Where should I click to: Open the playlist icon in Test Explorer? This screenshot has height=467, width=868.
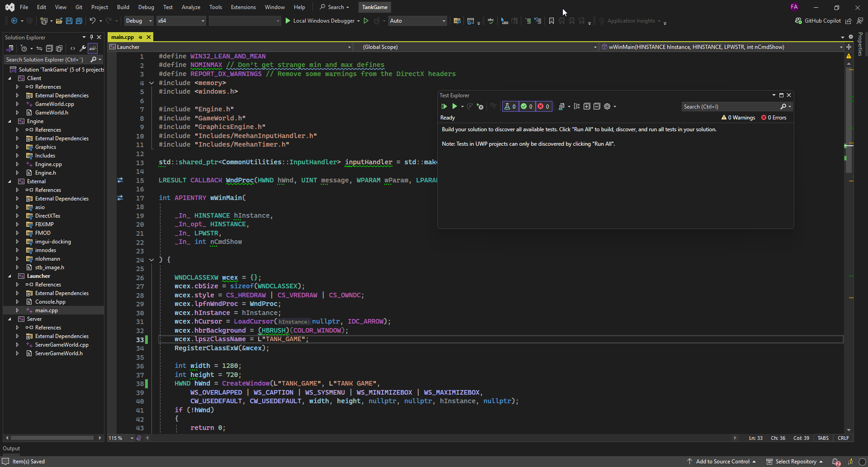point(561,106)
